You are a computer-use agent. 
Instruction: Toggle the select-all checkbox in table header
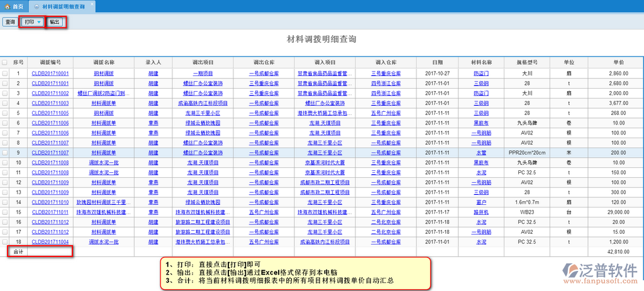(5, 63)
